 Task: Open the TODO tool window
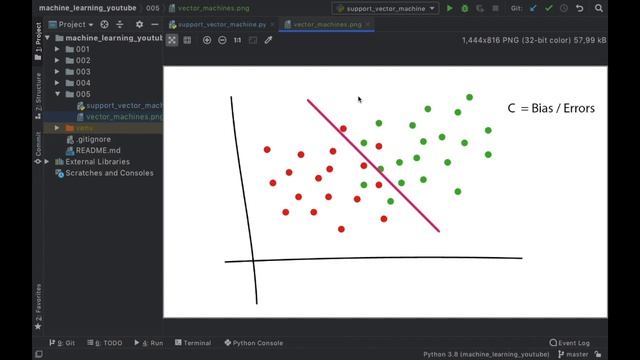pyautogui.click(x=104, y=343)
